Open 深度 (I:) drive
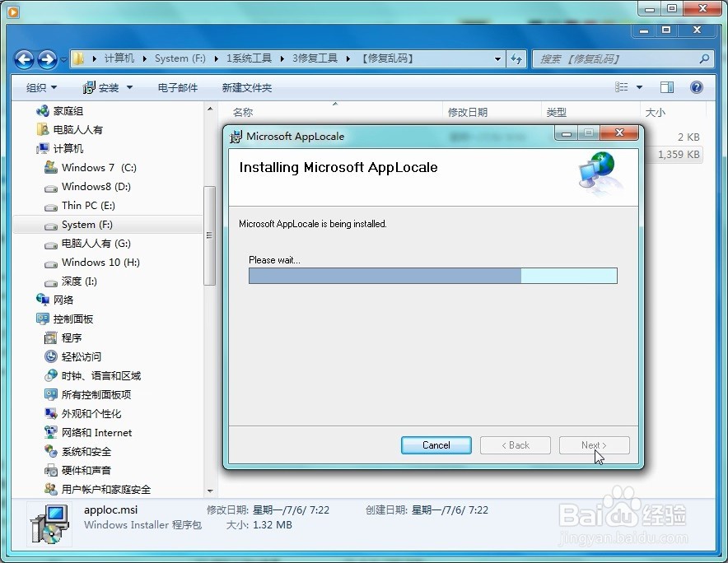Viewport: 728px width, 563px height. pyautogui.click(x=71, y=281)
